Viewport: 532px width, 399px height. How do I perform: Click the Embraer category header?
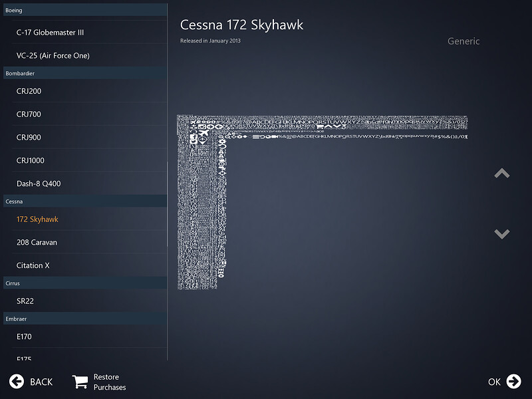(85, 319)
